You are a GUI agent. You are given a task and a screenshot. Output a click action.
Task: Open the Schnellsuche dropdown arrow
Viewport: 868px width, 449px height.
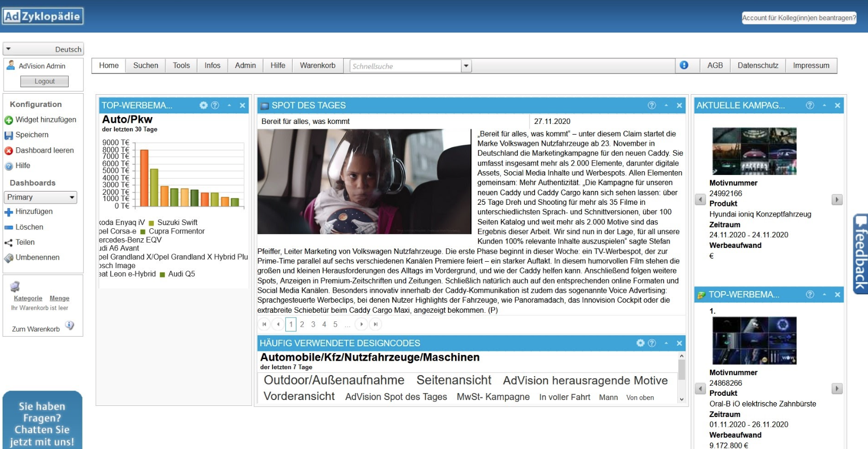pos(466,66)
